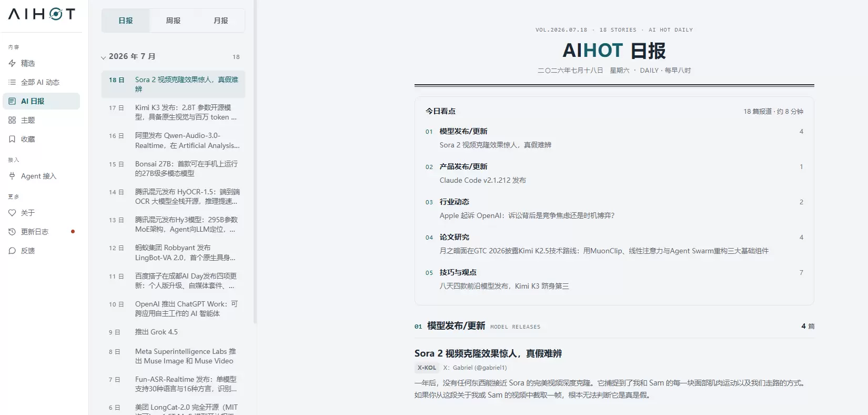Screen dimensions: 868x415
Task: Open 11 日 百度搭子 report
Action: [x=173, y=281]
